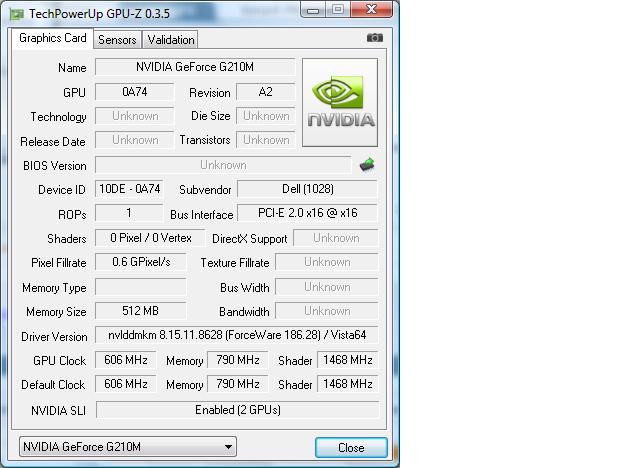This screenshot has height=468, width=640.
Task: Click the GPU Clock row Shader 1468 MHz field
Action: click(x=348, y=360)
